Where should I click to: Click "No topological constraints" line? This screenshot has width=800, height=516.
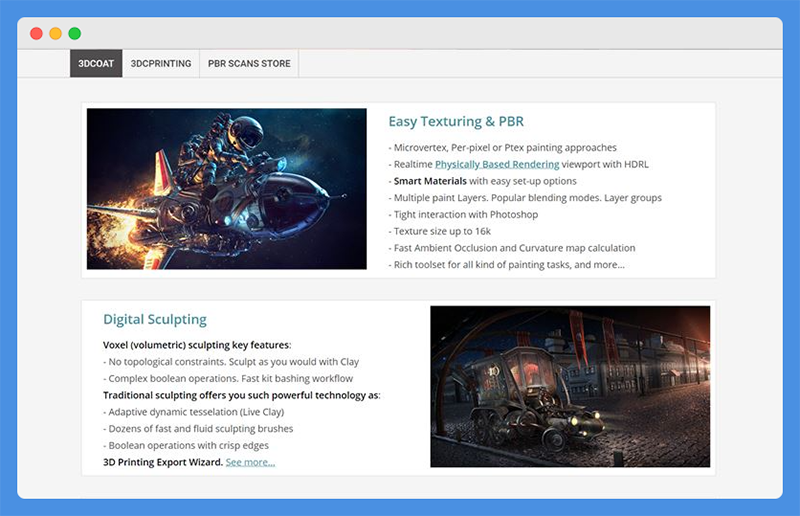tap(231, 362)
